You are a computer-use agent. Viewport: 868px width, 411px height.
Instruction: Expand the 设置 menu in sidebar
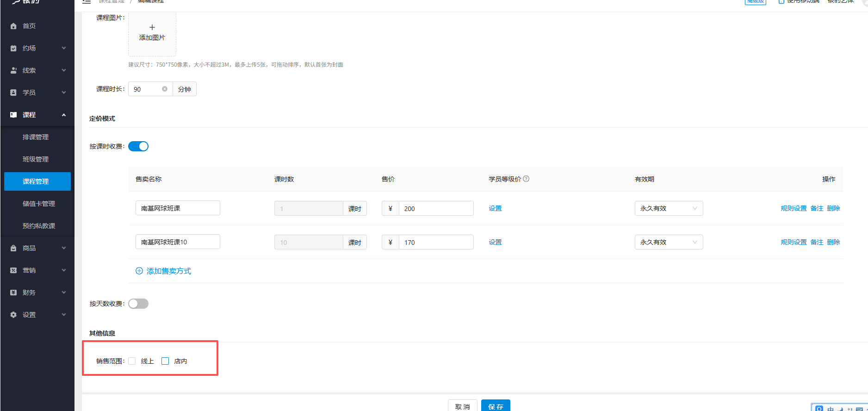tap(37, 315)
